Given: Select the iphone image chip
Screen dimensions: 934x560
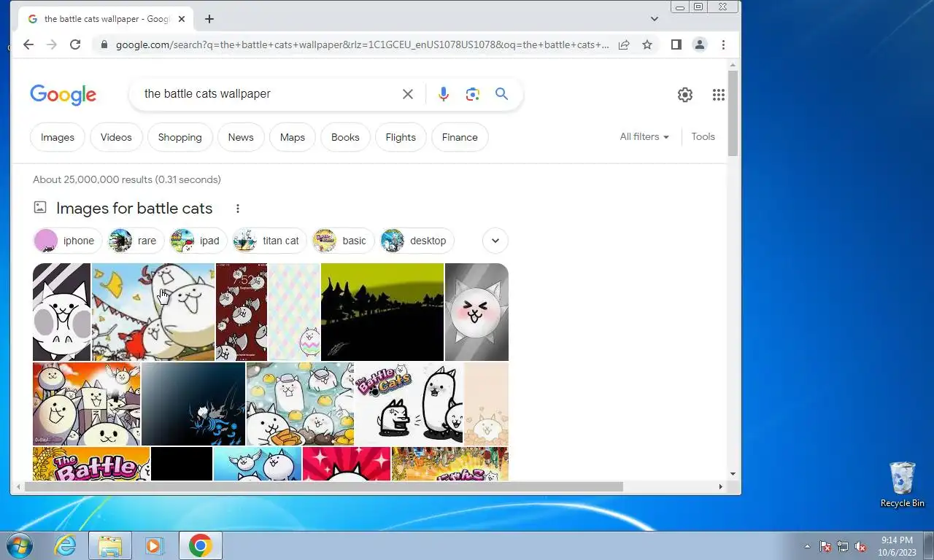Looking at the screenshot, I should click(66, 241).
